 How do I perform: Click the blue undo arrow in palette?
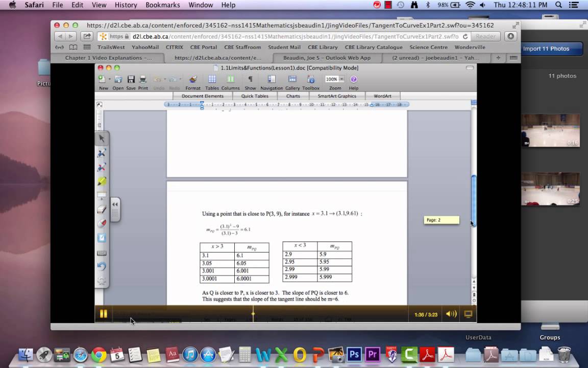102,266
